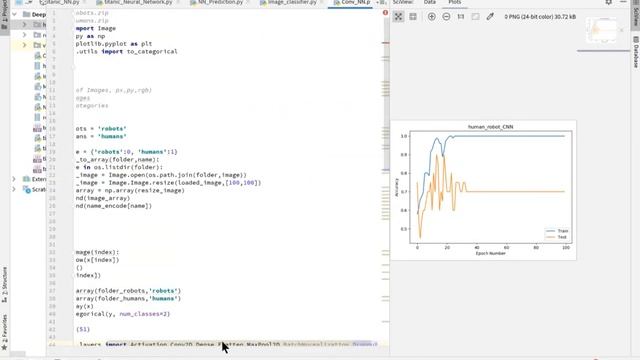Toggle the chessboard background icon
The image size is (640, 360).
(x=476, y=17)
